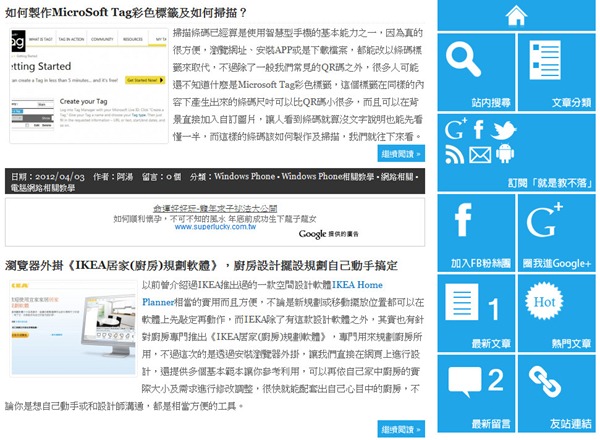Open the home icon tile
Image resolution: width=600 pixels, height=440 pixels.
pyautogui.click(x=516, y=15)
